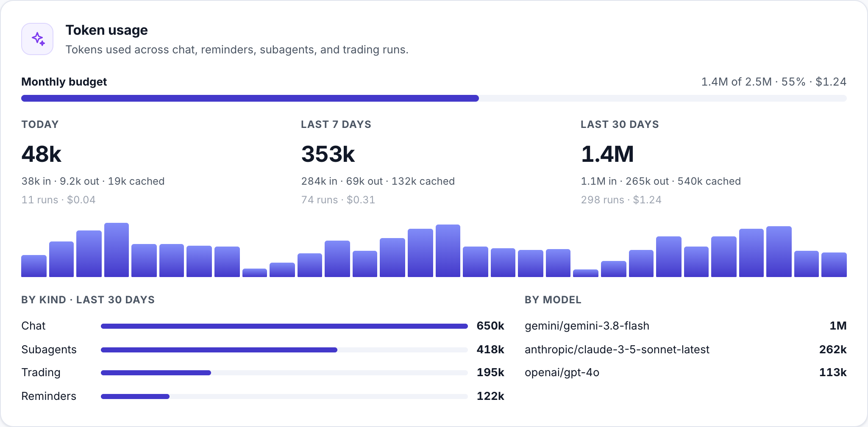
Task: Click the Subagents usage bar
Action: click(x=284, y=350)
